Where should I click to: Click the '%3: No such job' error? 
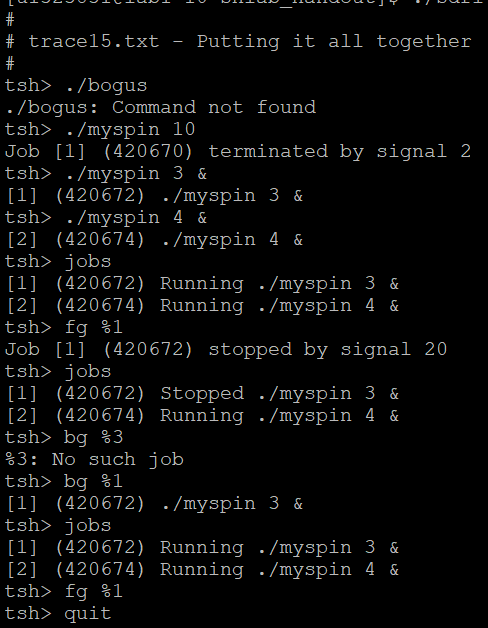point(95,460)
